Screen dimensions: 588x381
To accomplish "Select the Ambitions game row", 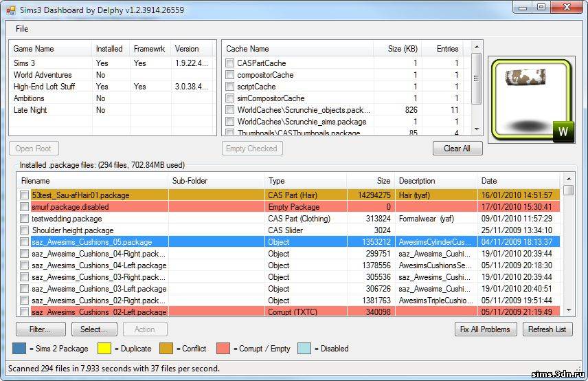I will click(111, 98).
